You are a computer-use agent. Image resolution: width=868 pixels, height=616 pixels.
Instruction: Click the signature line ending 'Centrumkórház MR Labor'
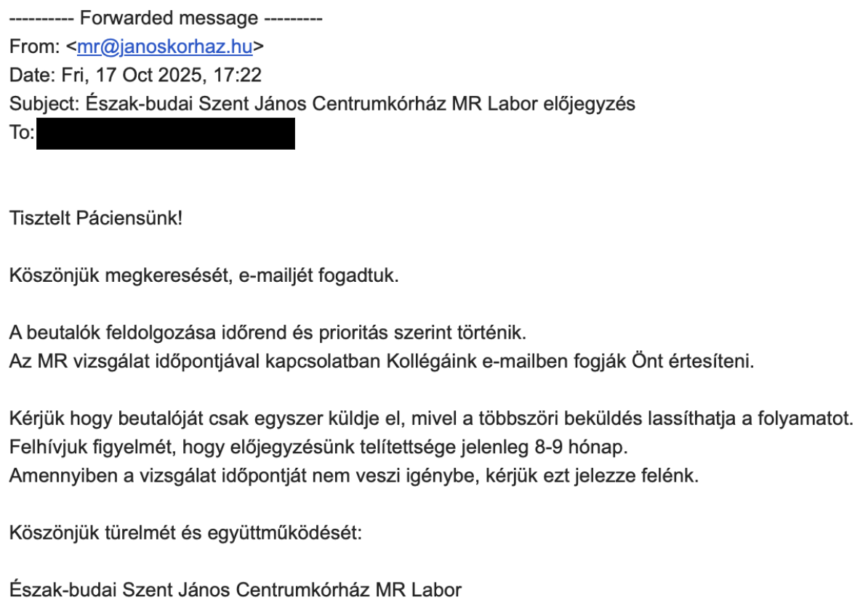pos(236,591)
